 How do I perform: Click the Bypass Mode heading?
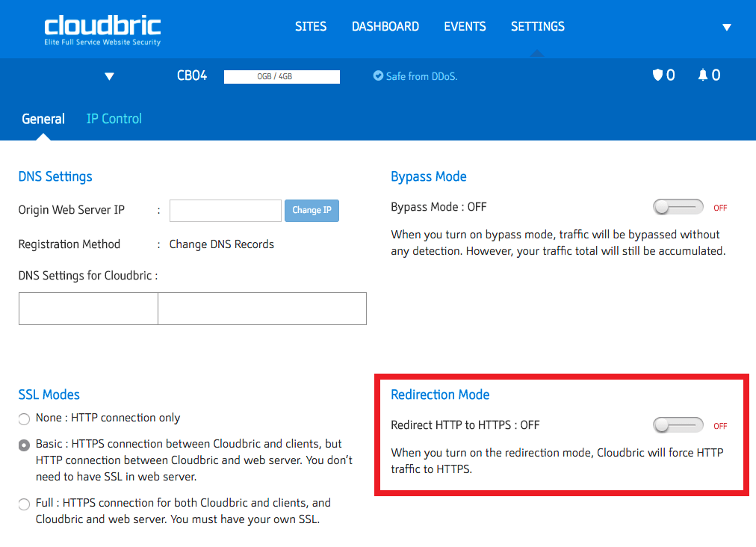(x=429, y=177)
